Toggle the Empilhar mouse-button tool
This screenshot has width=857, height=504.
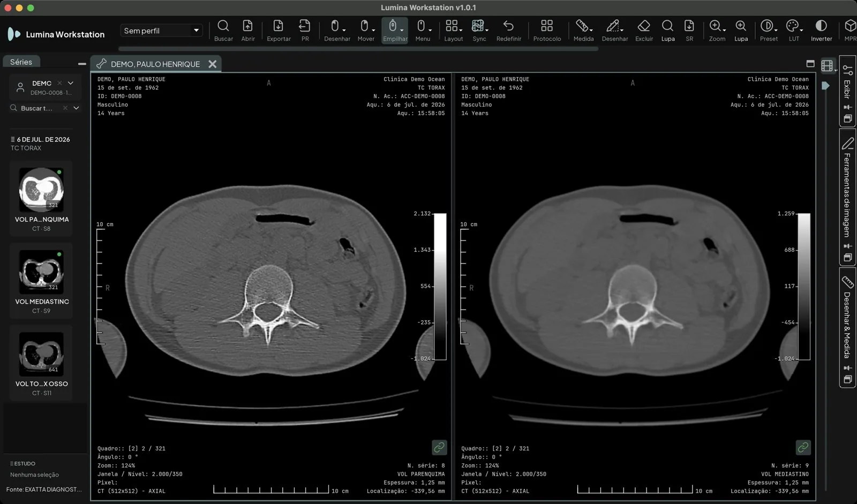395,31
